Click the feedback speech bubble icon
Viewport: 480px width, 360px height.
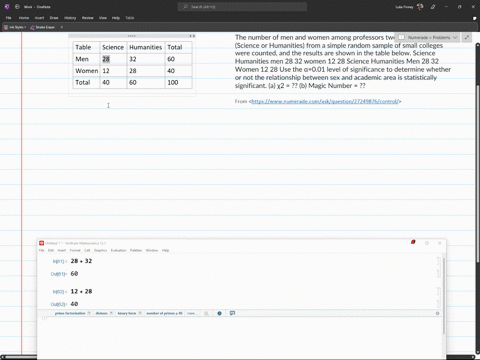tap(232, 313)
